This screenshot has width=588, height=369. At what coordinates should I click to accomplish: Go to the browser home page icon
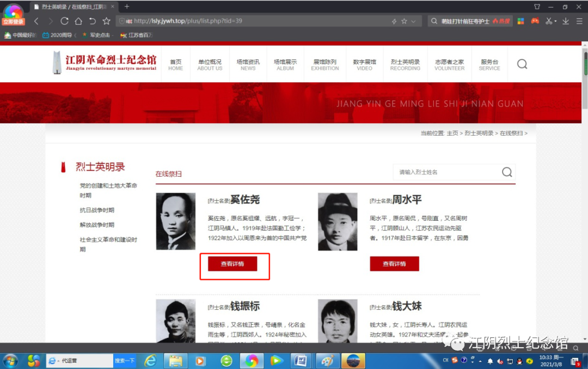(78, 21)
